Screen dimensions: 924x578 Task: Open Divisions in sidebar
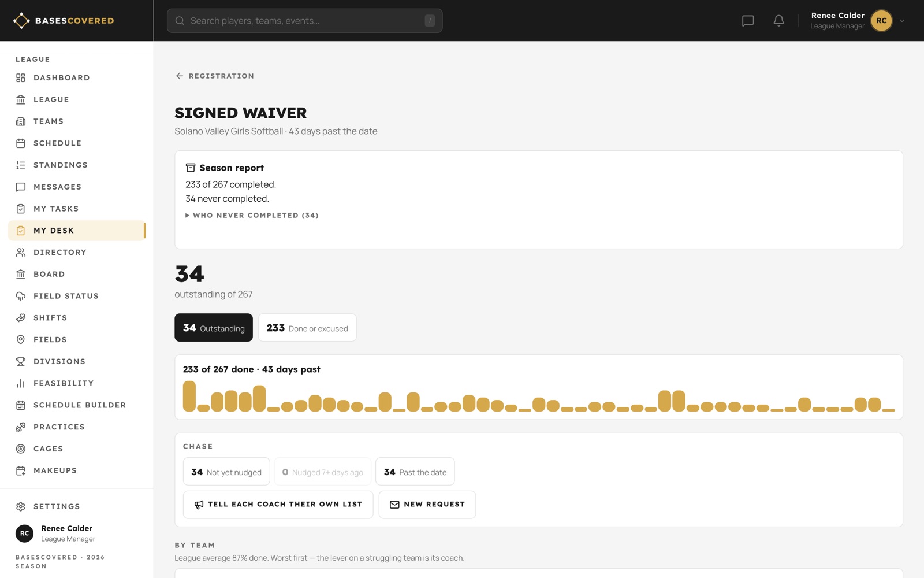pyautogui.click(x=77, y=362)
